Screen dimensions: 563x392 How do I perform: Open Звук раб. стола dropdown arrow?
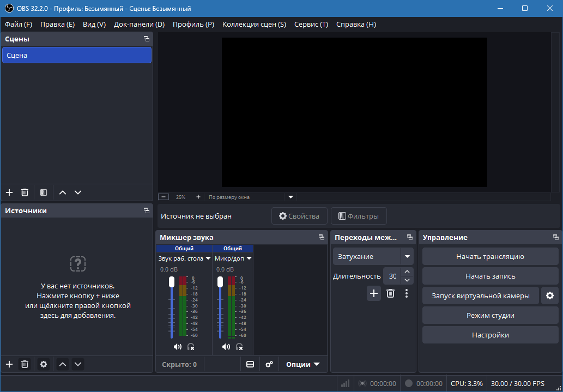click(x=208, y=259)
